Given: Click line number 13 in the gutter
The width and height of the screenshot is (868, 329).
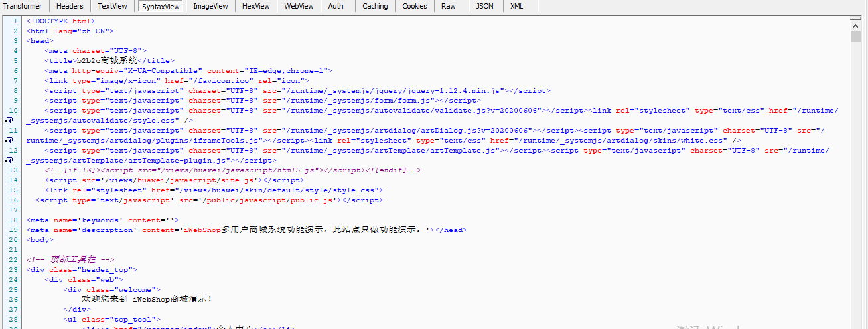Looking at the screenshot, I should tap(13, 170).
